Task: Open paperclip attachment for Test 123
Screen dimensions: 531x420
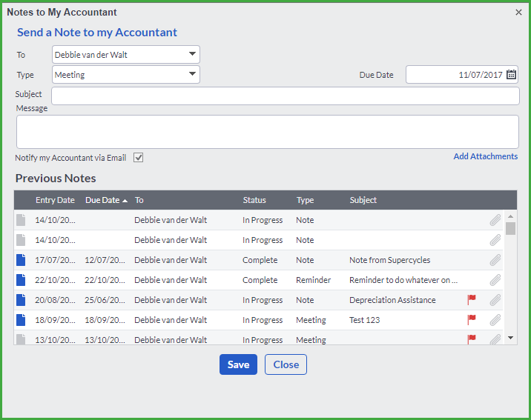Action: click(x=495, y=319)
